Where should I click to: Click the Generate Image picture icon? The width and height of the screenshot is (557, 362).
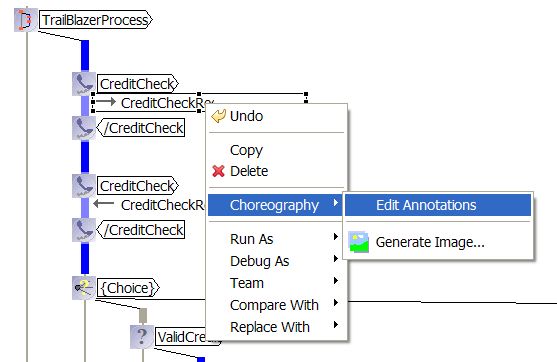[x=358, y=242]
